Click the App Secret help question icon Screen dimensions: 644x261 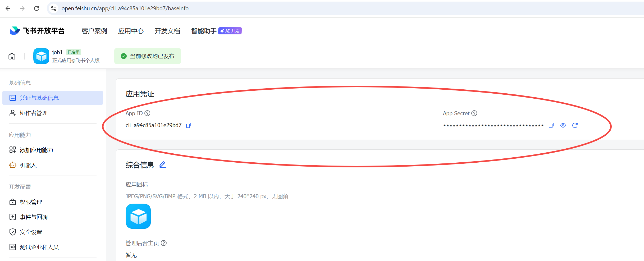[x=474, y=113]
